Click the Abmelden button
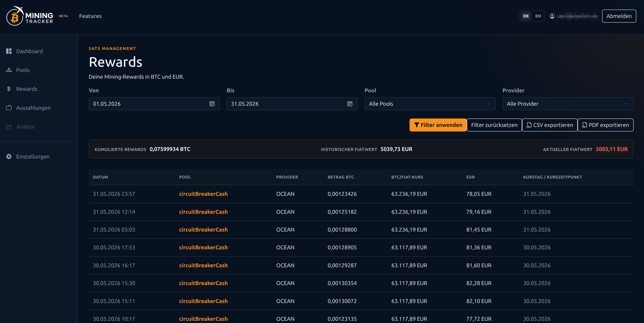644x323 pixels. tap(619, 16)
